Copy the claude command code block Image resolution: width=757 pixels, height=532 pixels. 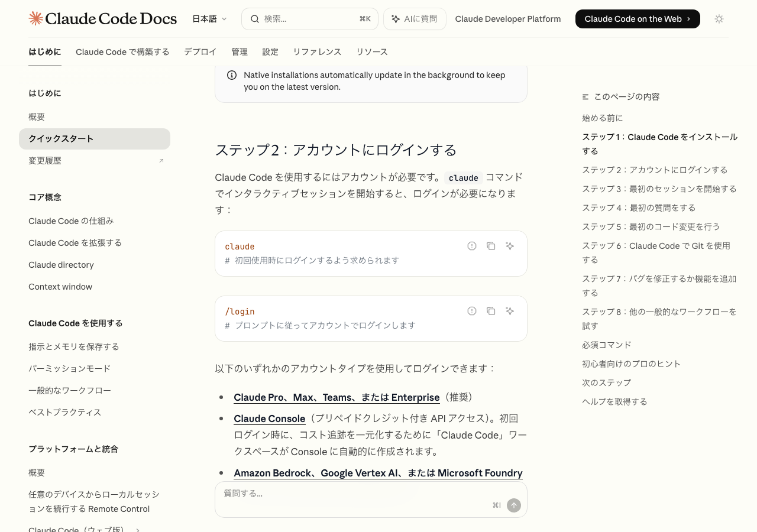click(491, 246)
